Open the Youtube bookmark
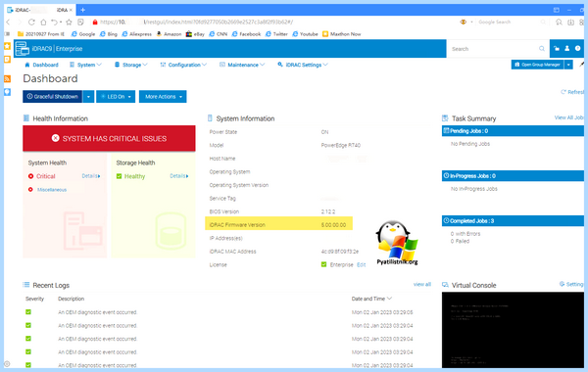The width and height of the screenshot is (588, 372). click(x=305, y=34)
